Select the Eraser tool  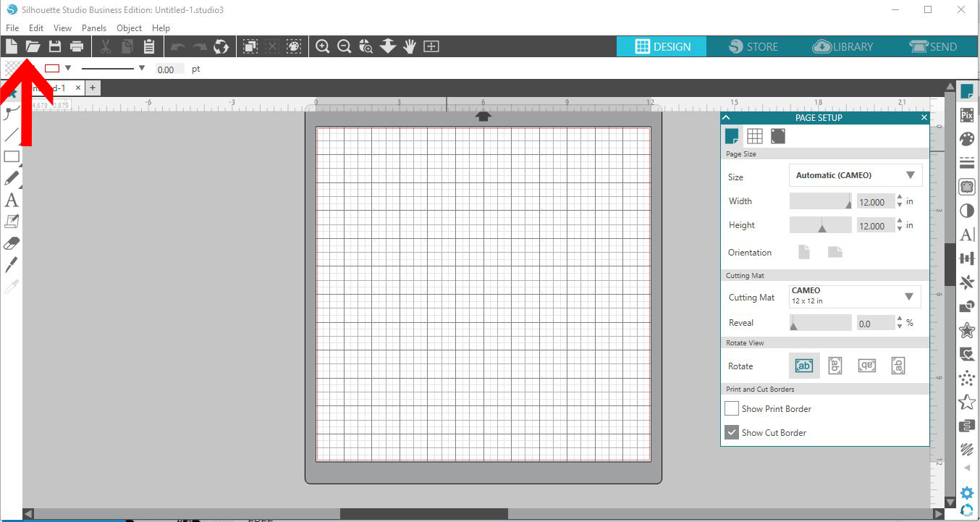(12, 243)
